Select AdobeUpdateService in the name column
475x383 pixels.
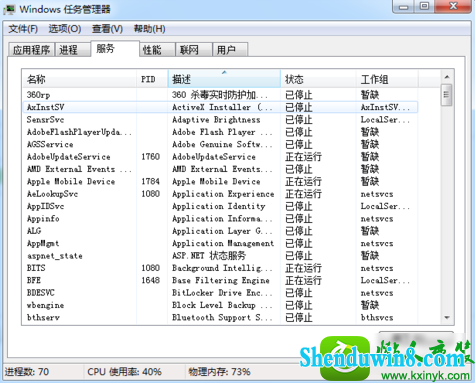click(68, 157)
